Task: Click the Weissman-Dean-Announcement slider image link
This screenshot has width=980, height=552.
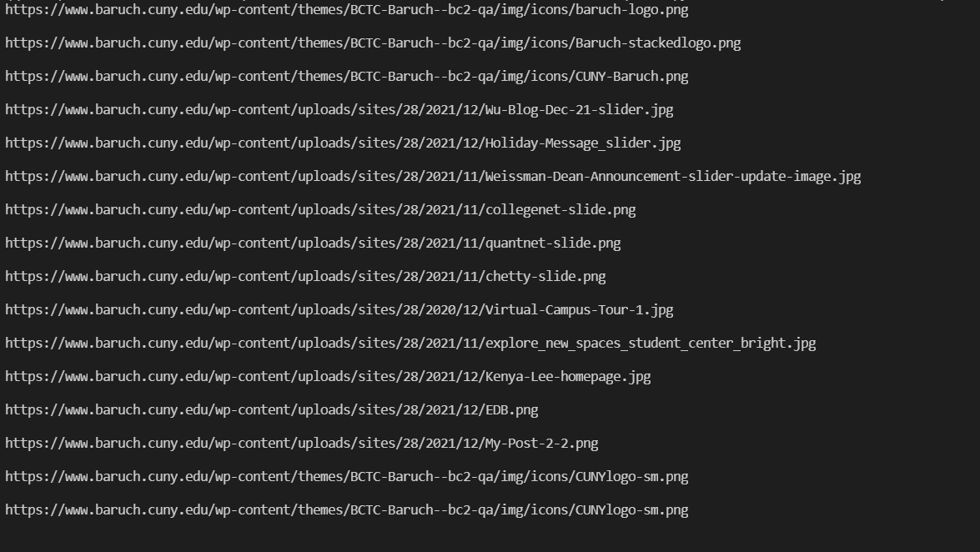Action: 432,177
